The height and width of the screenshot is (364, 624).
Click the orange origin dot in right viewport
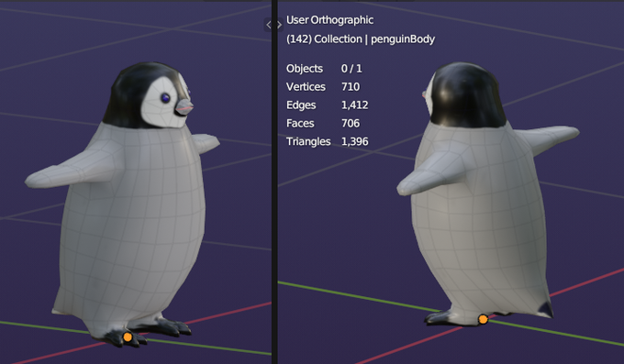coord(483,319)
